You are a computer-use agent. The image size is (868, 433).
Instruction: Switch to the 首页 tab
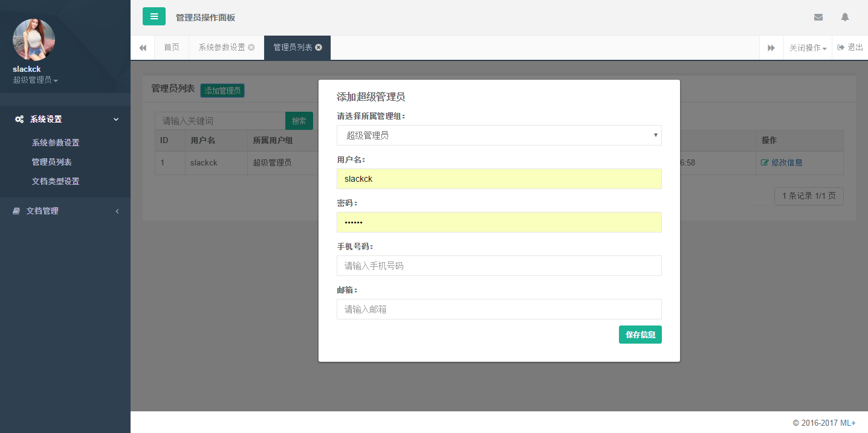click(172, 48)
